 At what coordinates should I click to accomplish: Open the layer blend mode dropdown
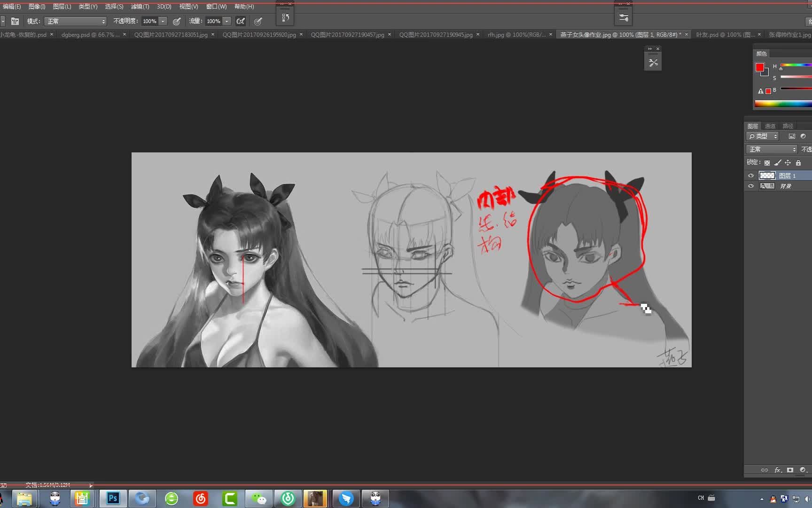click(x=772, y=149)
